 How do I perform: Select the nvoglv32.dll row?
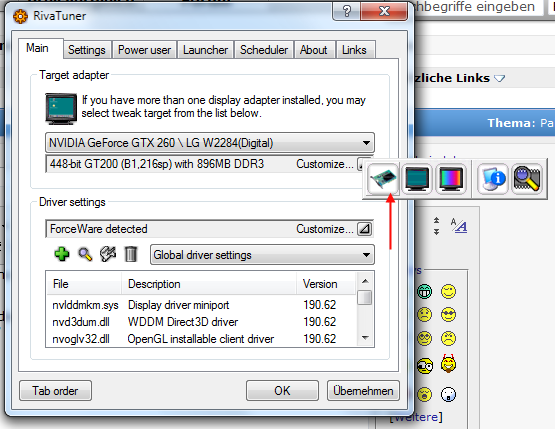(202, 339)
